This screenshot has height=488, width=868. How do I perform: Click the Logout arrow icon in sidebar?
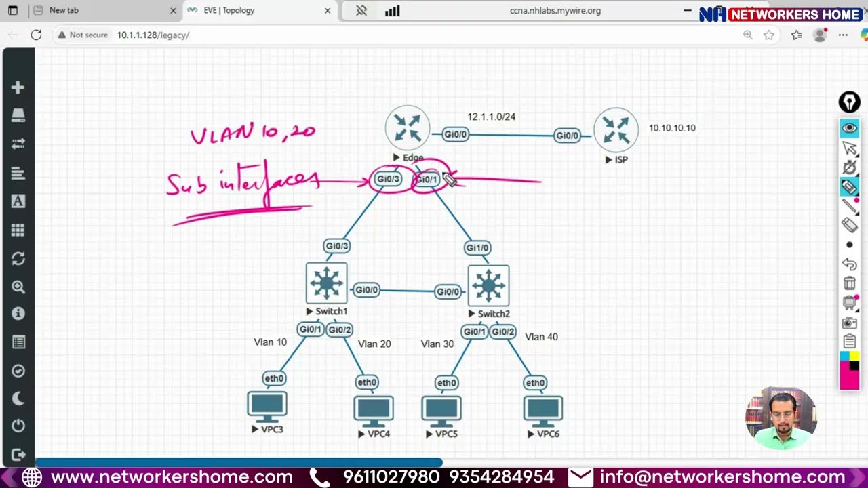[x=18, y=454]
